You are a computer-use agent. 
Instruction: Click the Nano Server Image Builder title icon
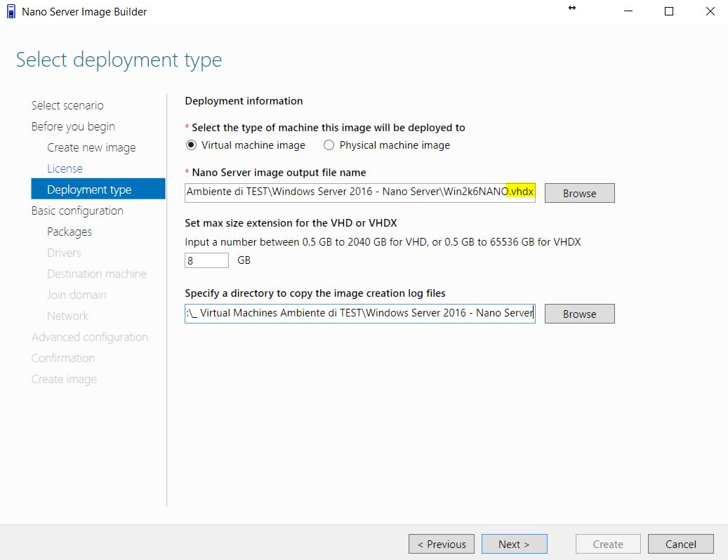[x=11, y=12]
